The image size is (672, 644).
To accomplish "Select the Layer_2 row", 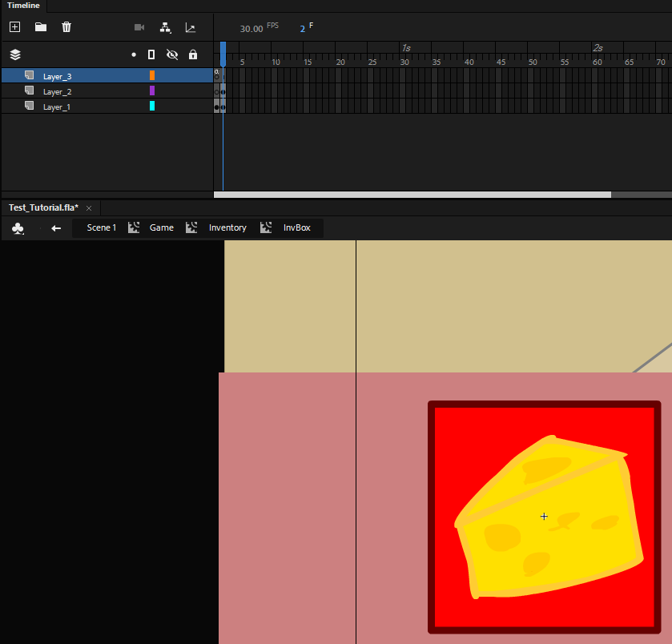I will tap(107, 91).
